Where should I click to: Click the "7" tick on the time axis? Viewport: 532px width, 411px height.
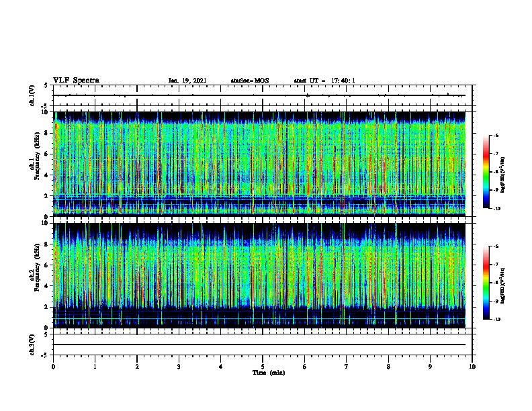347,367
